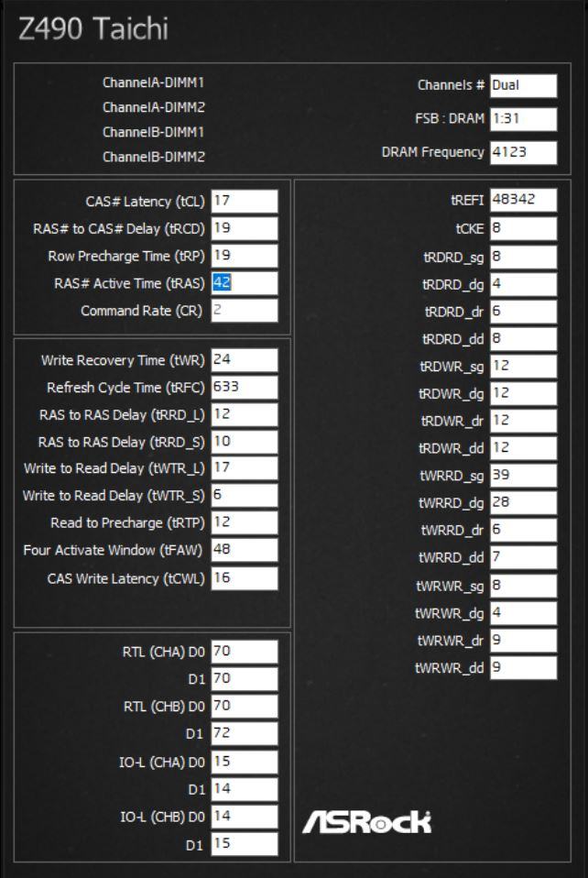Click the ChannelA-DIMM2 label
Screen dimensions: 588x878
[154, 107]
